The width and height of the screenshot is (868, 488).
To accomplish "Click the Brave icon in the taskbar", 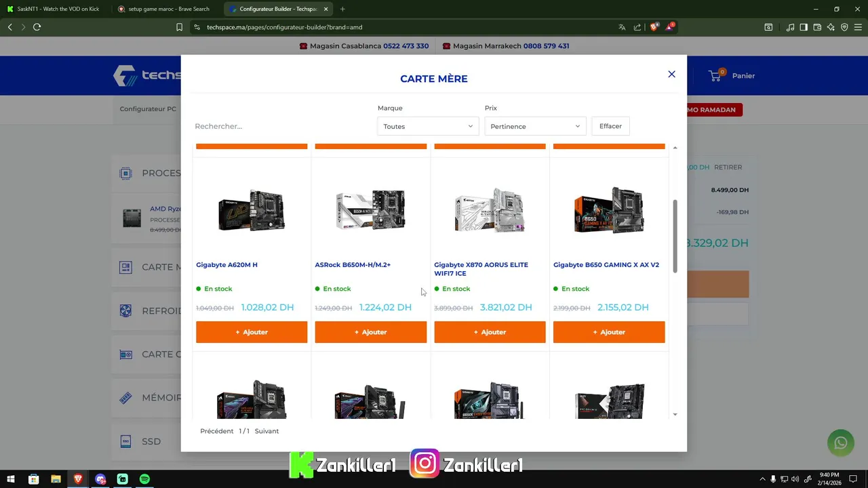I will coord(78,479).
